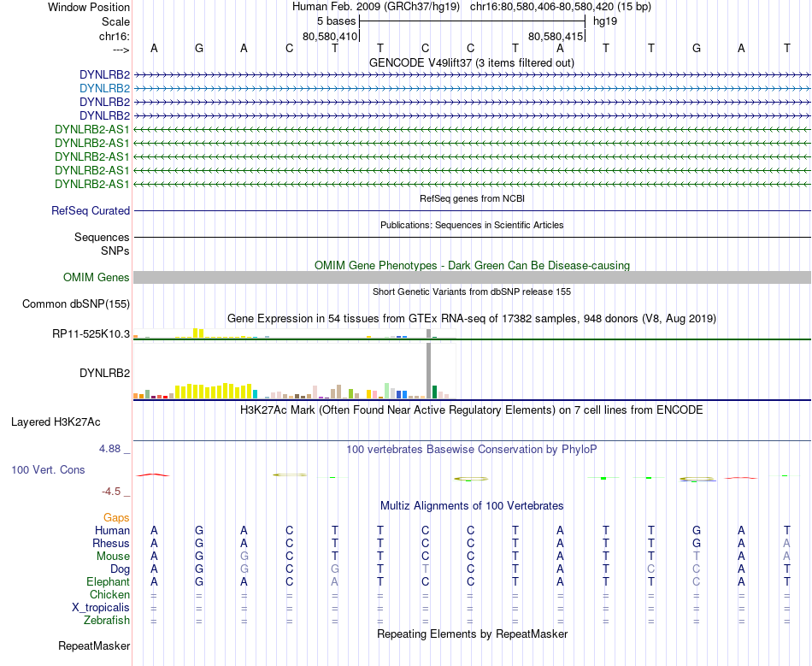Viewport: 812px width, 666px height.
Task: Select the OMIM Genes gray bar
Action: point(472,278)
